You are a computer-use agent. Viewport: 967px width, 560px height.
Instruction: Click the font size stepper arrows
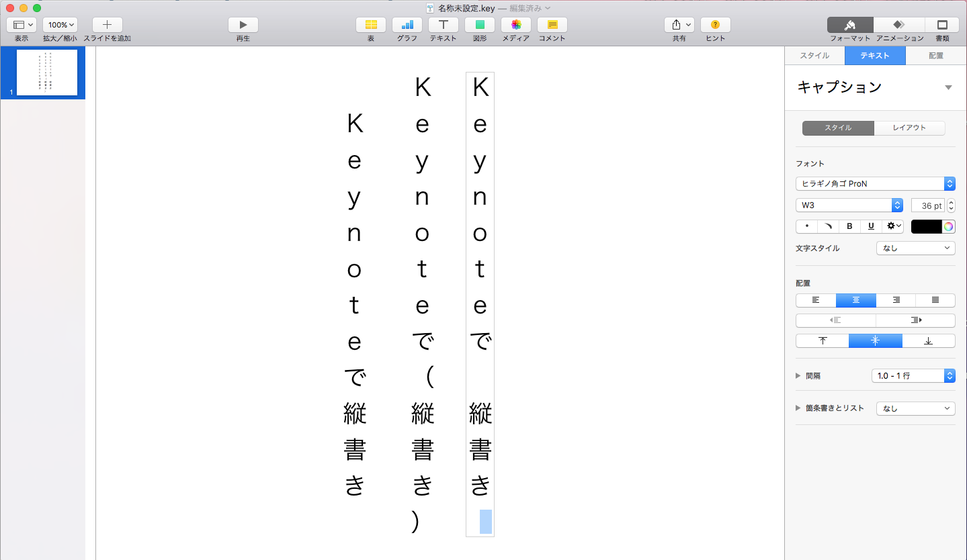(951, 205)
